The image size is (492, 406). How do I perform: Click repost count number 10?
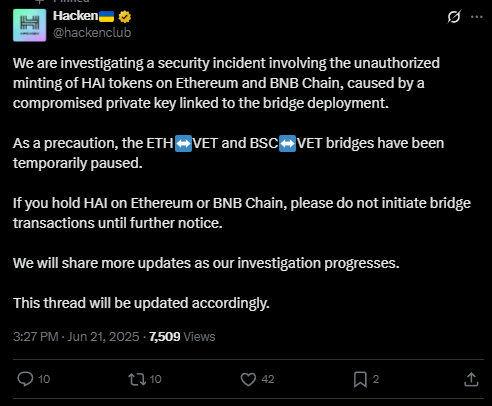coord(155,379)
